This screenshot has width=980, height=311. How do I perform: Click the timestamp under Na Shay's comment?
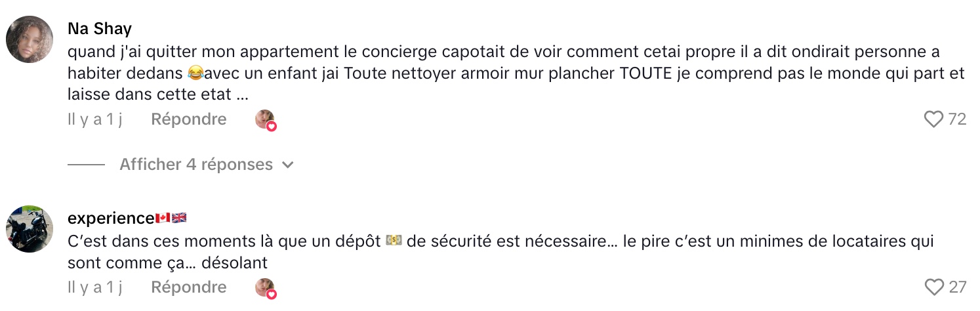[95, 119]
